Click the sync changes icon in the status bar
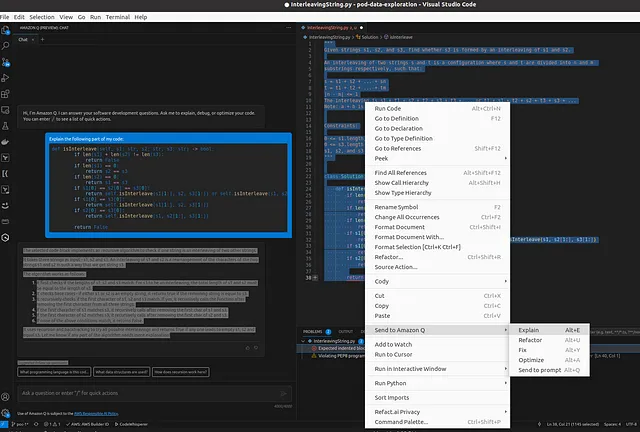 (36, 424)
